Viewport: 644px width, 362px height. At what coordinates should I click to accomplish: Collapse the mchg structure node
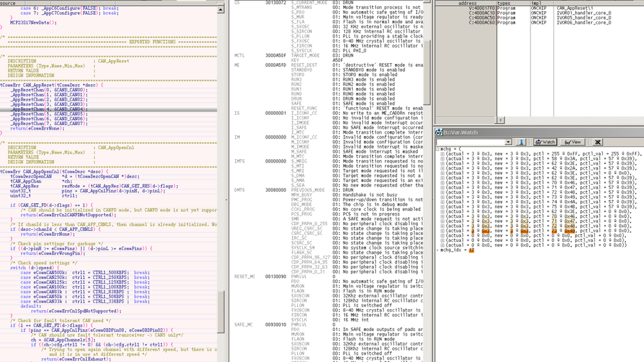point(438,149)
